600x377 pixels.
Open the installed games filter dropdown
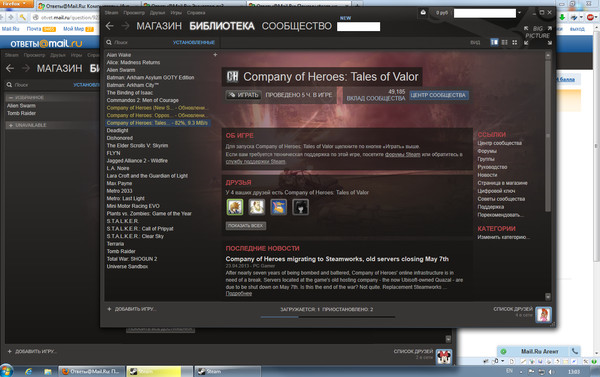(194, 42)
